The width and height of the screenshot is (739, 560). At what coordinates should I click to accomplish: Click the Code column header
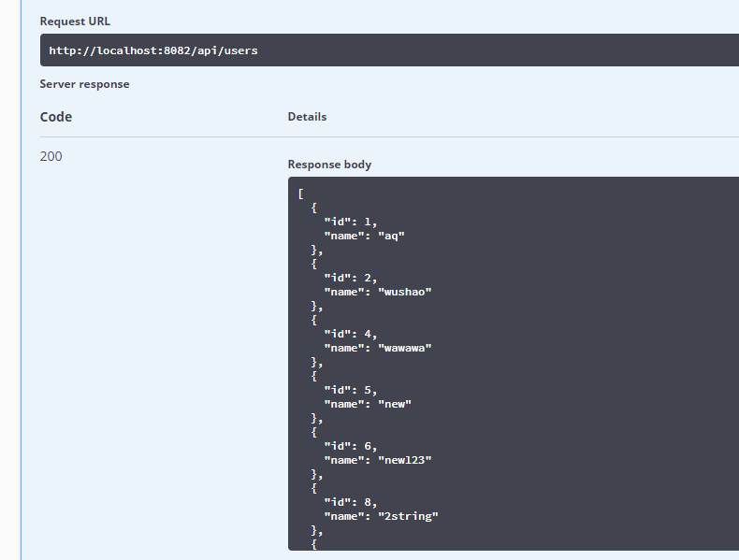point(56,117)
